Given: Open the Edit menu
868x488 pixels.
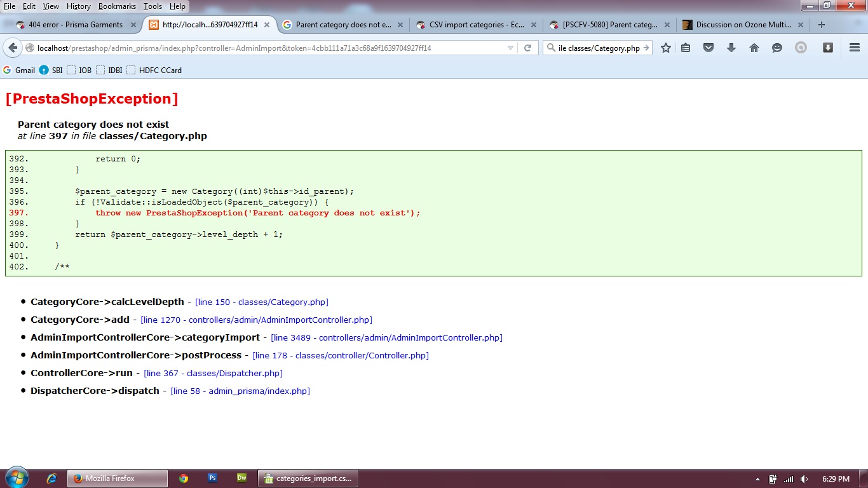Looking at the screenshot, I should pyautogui.click(x=29, y=6).
